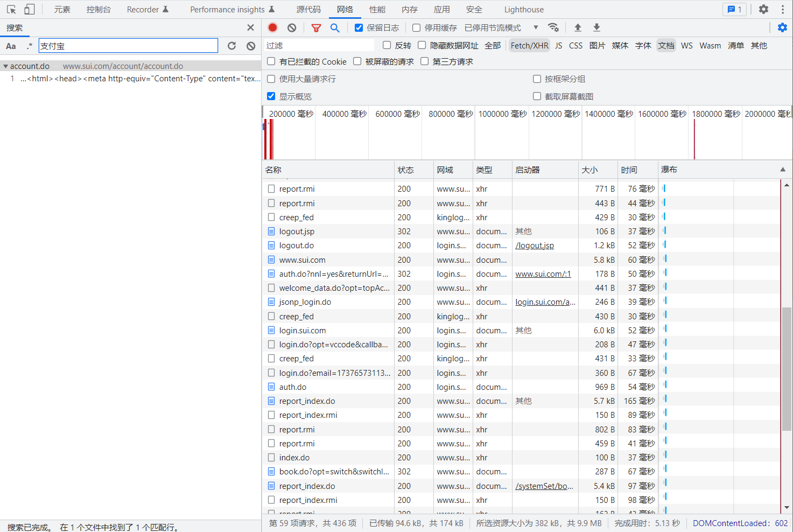Image resolution: width=793 pixels, height=532 pixels.
Task: Export HAR file with download arrow
Action: click(596, 27)
